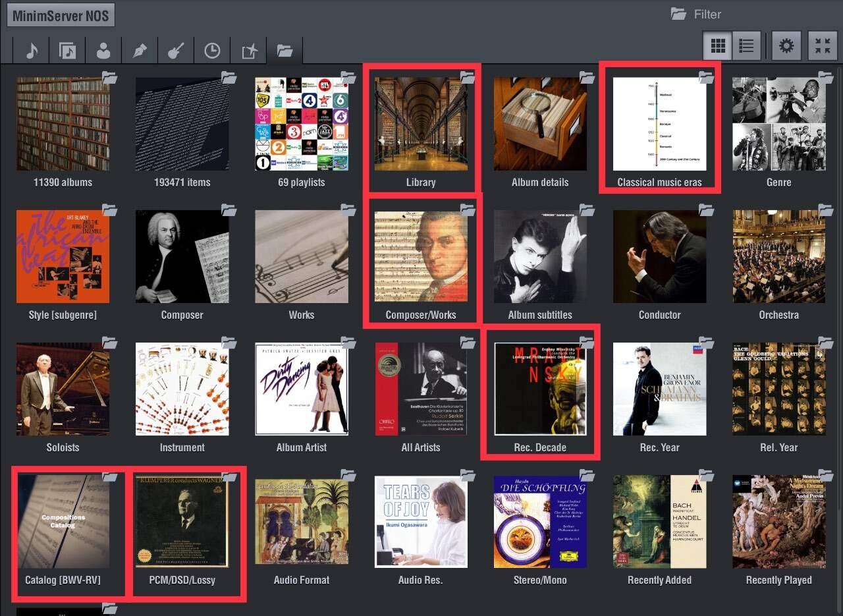Open the All Artists thumbnail
The width and height of the screenshot is (843, 616).
point(421,389)
